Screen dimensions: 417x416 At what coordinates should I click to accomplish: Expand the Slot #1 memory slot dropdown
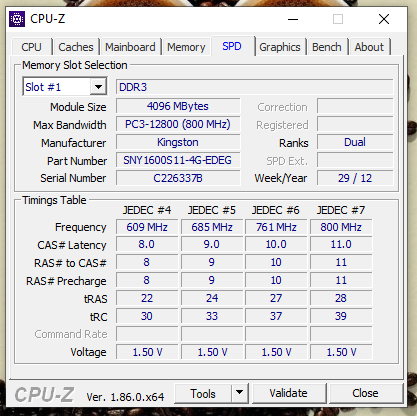coord(98,87)
